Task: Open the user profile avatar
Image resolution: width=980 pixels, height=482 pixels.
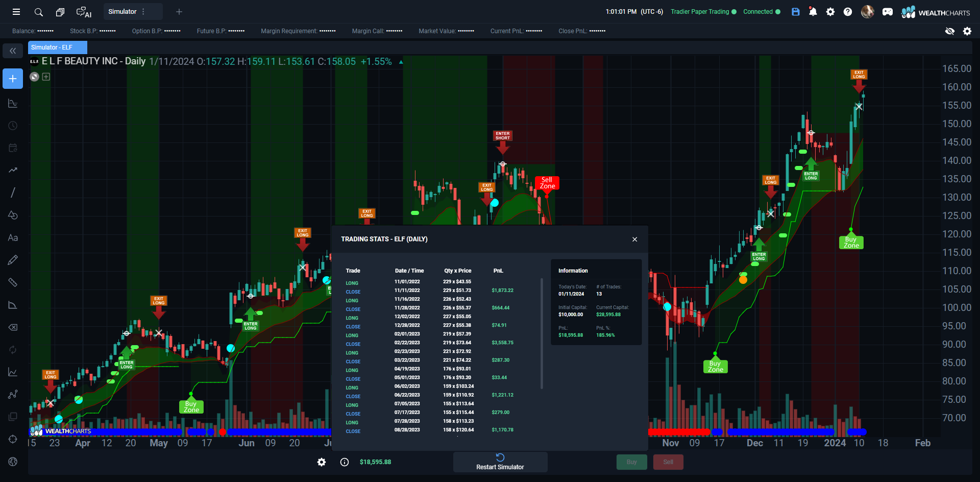Action: [867, 12]
